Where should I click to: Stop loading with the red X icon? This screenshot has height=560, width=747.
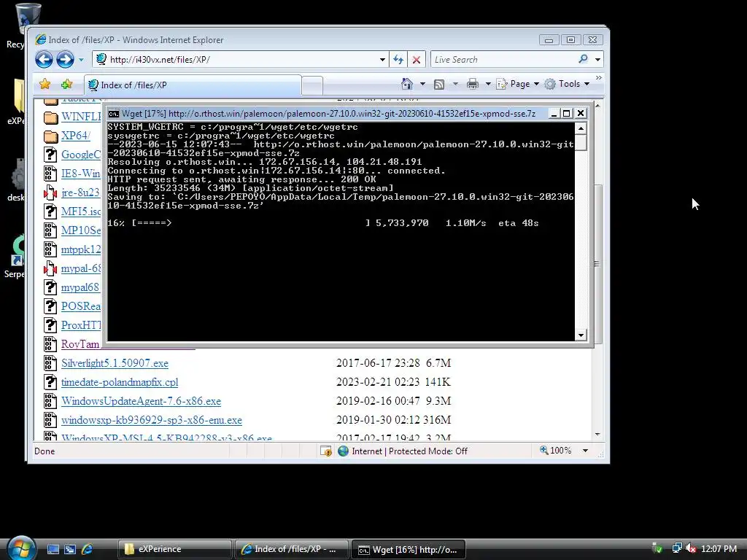click(417, 60)
